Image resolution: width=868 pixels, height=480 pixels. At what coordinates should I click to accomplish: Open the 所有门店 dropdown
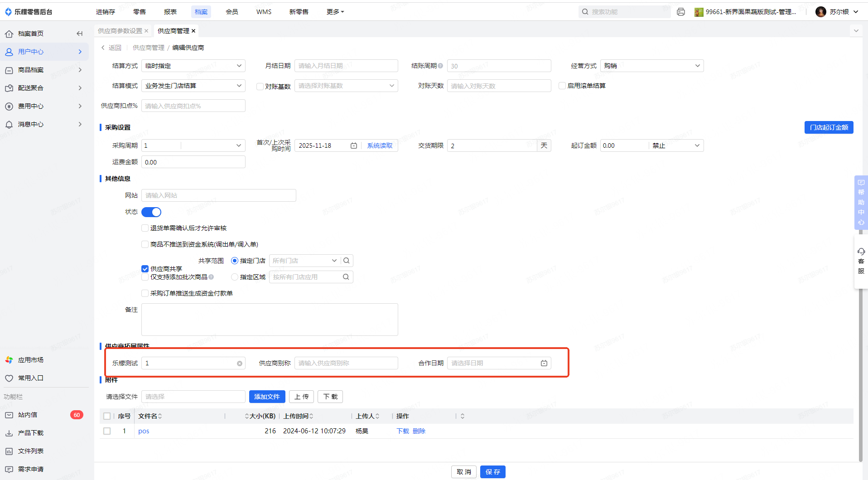coord(304,261)
